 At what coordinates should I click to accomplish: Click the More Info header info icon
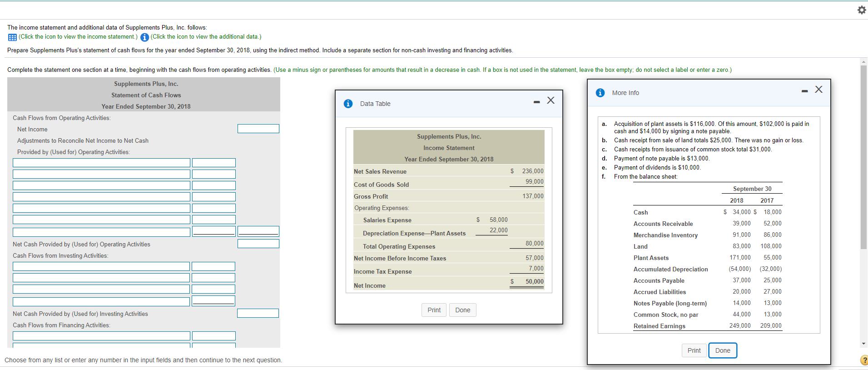(600, 93)
